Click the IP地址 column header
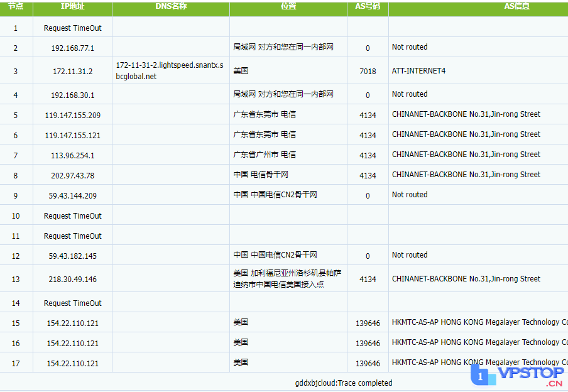Viewport: 568px width, 392px height. pos(72,6)
